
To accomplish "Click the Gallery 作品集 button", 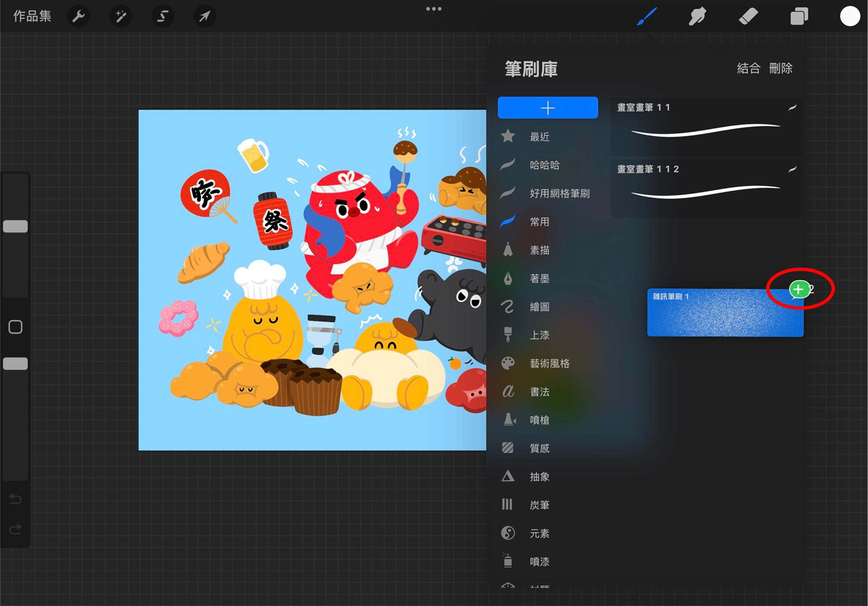I will click(x=32, y=16).
